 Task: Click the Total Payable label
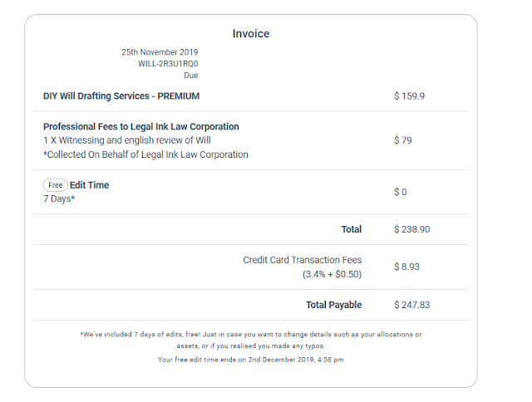[334, 305]
